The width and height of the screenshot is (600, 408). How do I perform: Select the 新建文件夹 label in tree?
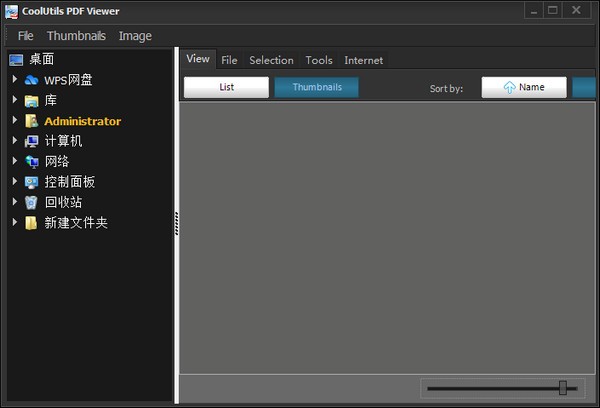[76, 223]
